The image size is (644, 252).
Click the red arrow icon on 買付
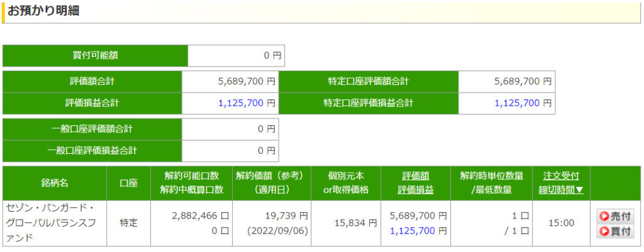[604, 231]
